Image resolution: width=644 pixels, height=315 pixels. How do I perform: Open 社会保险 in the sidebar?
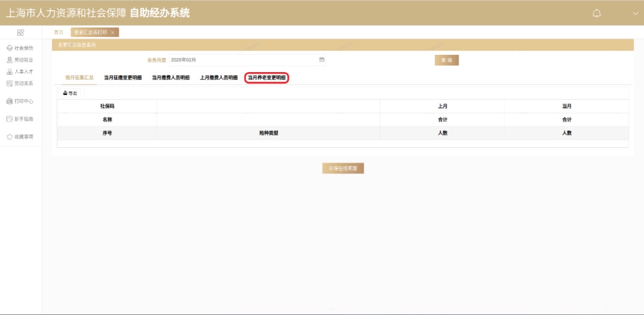[20, 48]
